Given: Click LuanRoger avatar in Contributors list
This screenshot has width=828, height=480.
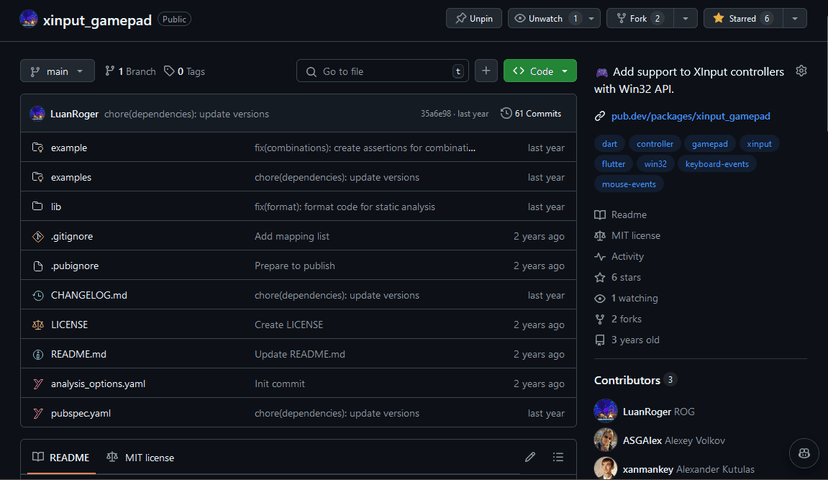Looking at the screenshot, I should (605, 411).
